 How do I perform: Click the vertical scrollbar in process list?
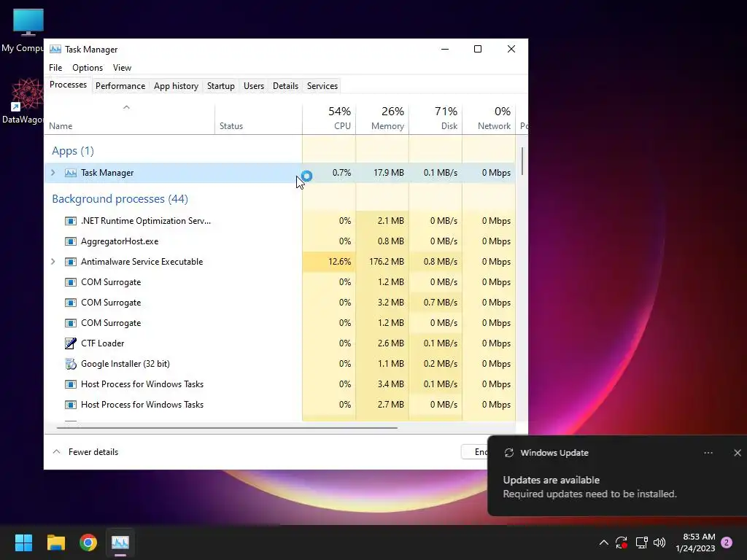point(522,161)
